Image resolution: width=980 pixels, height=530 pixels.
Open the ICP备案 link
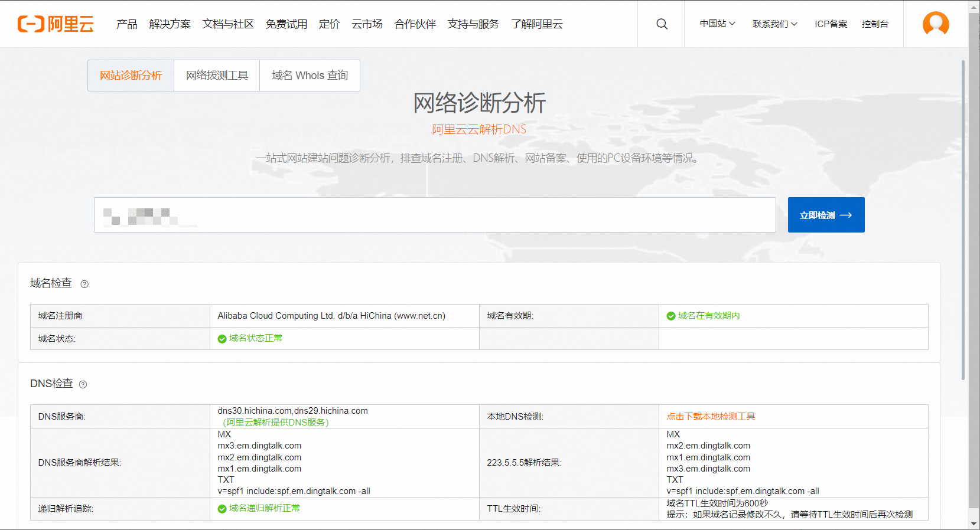(831, 24)
